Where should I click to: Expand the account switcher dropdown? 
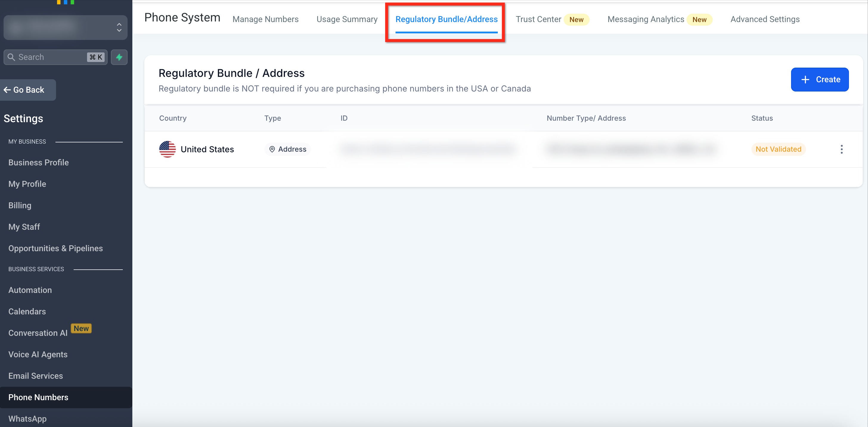tap(119, 27)
